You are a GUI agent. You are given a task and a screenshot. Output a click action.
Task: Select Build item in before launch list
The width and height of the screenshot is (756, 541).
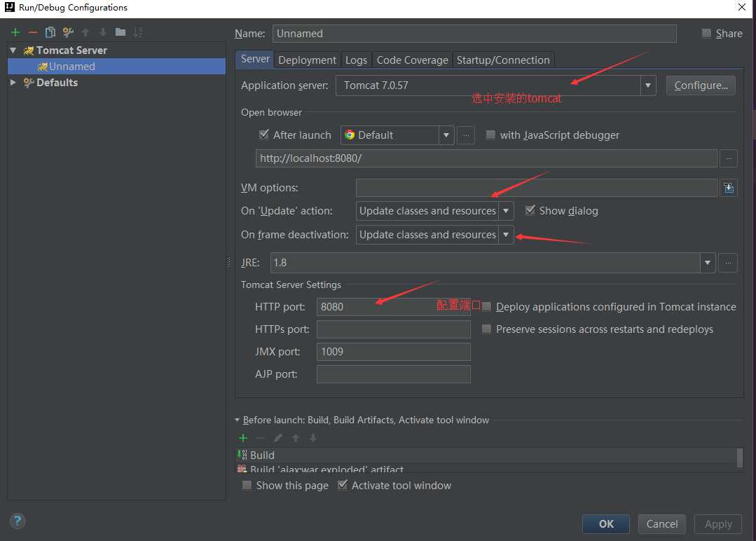[486, 456]
